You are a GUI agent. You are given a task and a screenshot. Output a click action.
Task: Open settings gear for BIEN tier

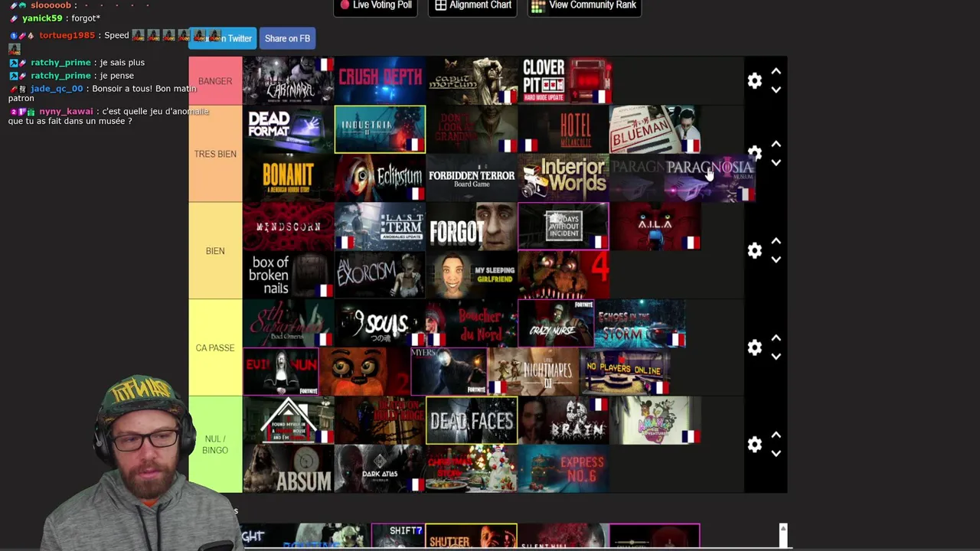[x=755, y=250]
